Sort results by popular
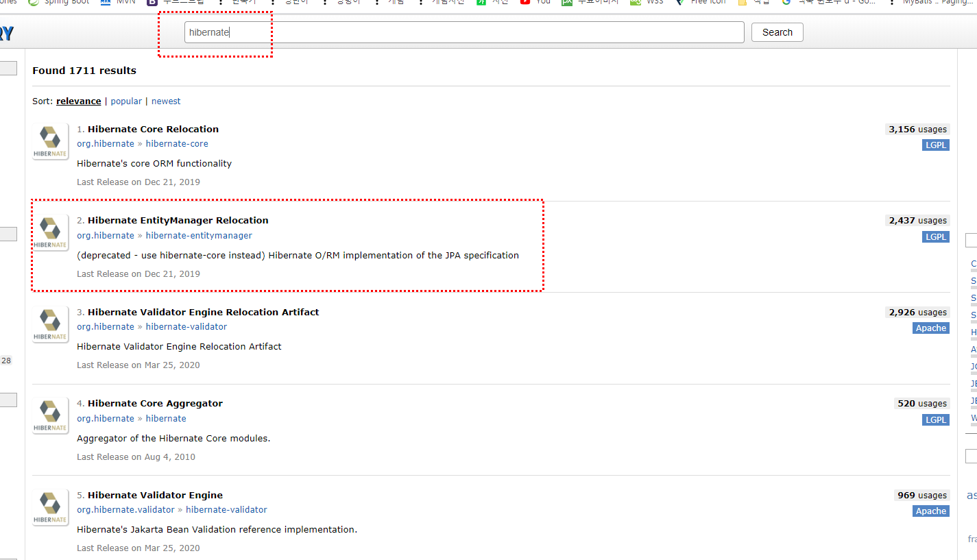 click(126, 101)
